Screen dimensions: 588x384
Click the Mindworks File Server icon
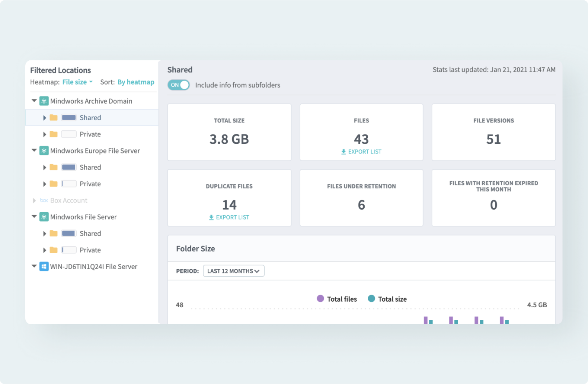click(44, 217)
